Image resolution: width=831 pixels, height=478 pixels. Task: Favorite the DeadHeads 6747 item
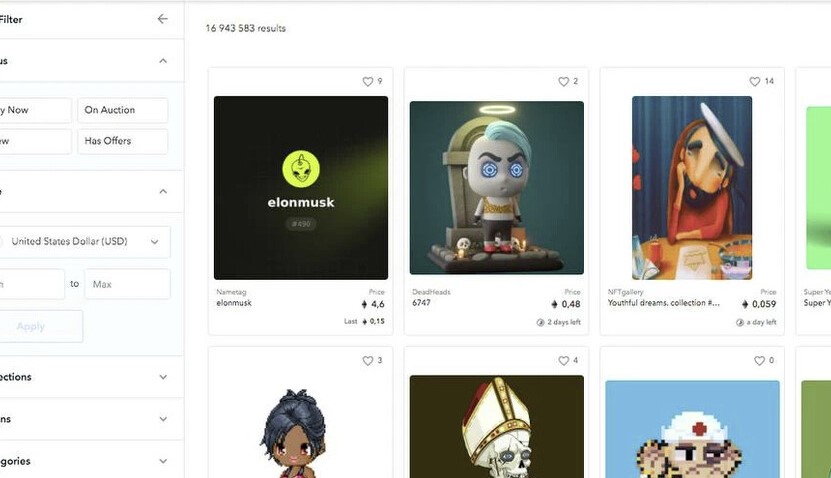(x=563, y=82)
